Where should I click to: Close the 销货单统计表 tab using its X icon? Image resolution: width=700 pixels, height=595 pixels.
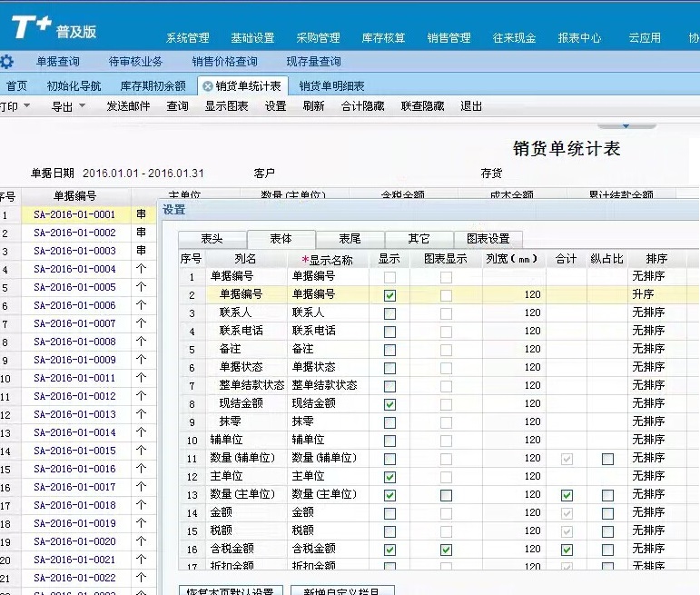[x=207, y=86]
